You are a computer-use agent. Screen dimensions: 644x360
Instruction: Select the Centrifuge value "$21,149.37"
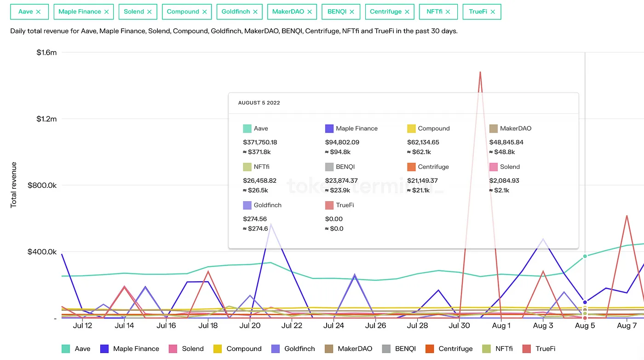[x=422, y=180]
